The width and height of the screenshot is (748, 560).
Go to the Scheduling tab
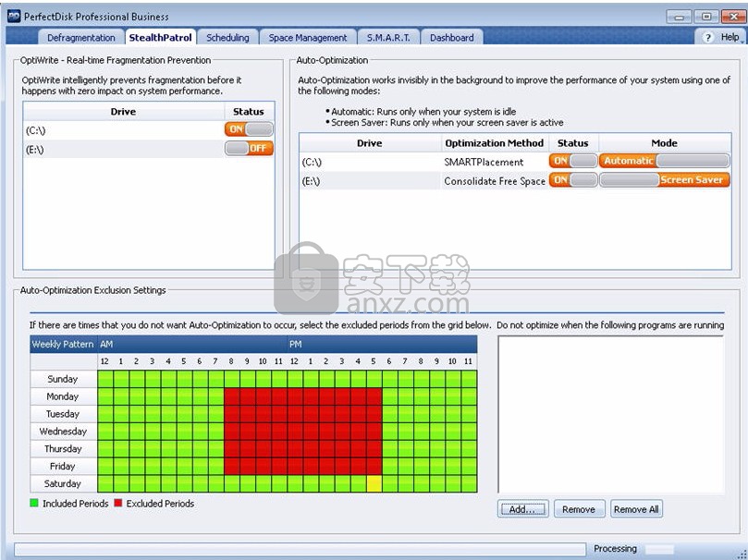(227, 38)
